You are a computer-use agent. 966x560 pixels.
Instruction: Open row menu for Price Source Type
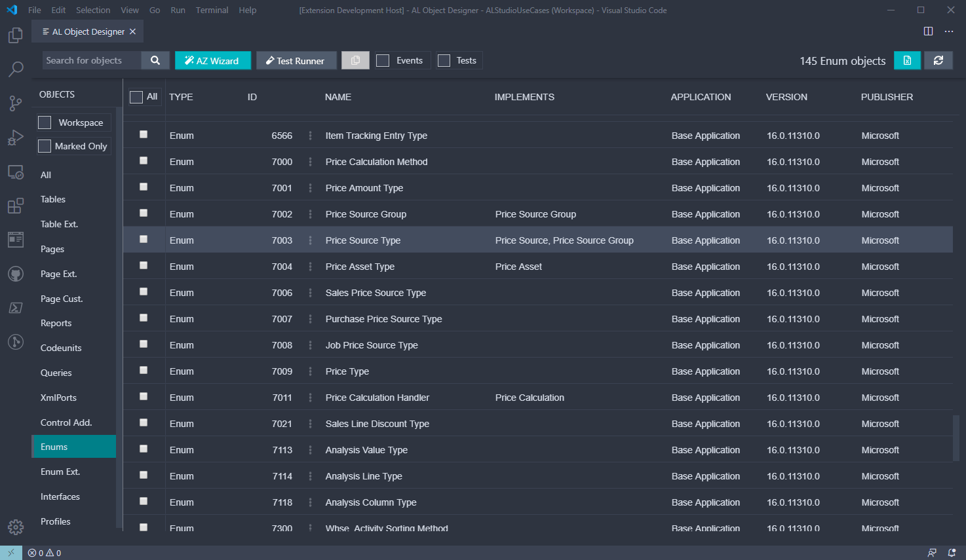pyautogui.click(x=311, y=240)
